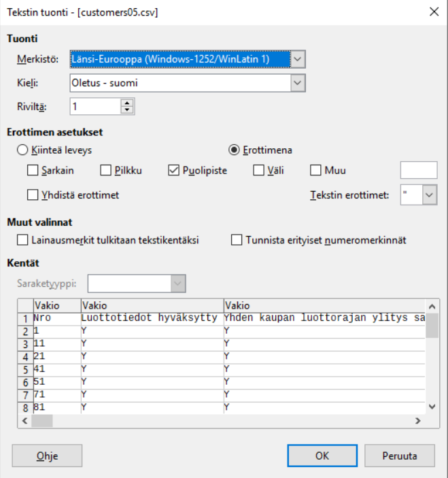Toggle Yhdistä erottimet checkbox

[33, 195]
